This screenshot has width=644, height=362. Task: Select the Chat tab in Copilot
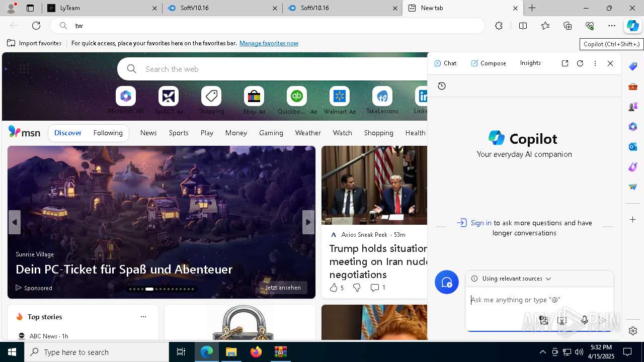coord(445,63)
